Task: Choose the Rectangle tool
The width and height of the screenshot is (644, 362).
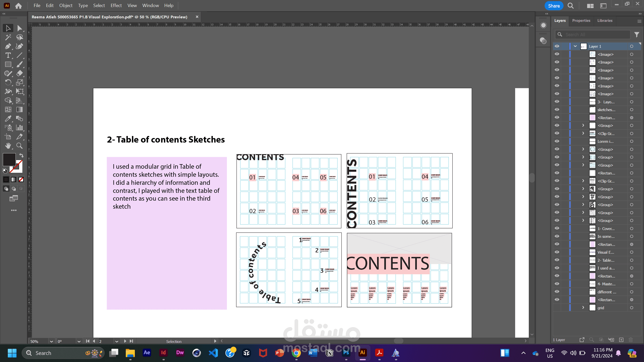Action: tap(8, 64)
